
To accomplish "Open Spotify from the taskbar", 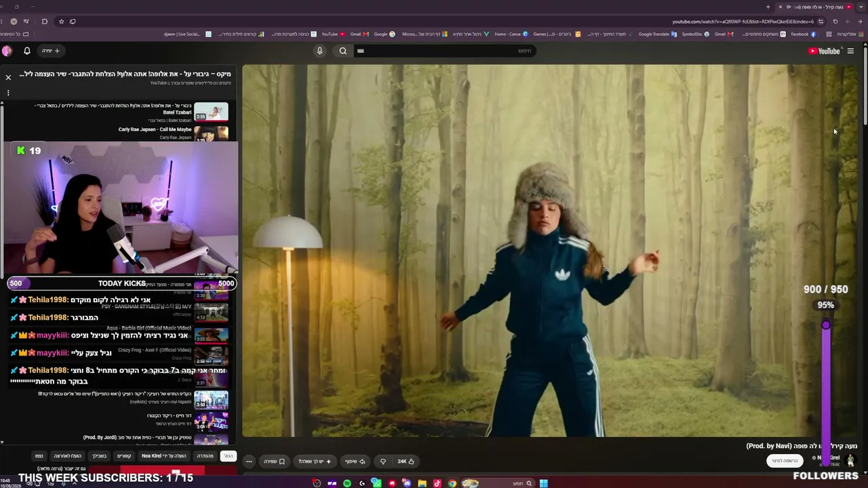I will point(347,483).
